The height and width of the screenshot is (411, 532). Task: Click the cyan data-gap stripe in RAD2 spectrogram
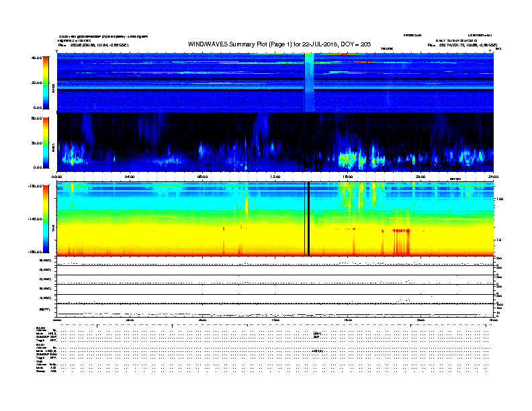tap(309, 83)
